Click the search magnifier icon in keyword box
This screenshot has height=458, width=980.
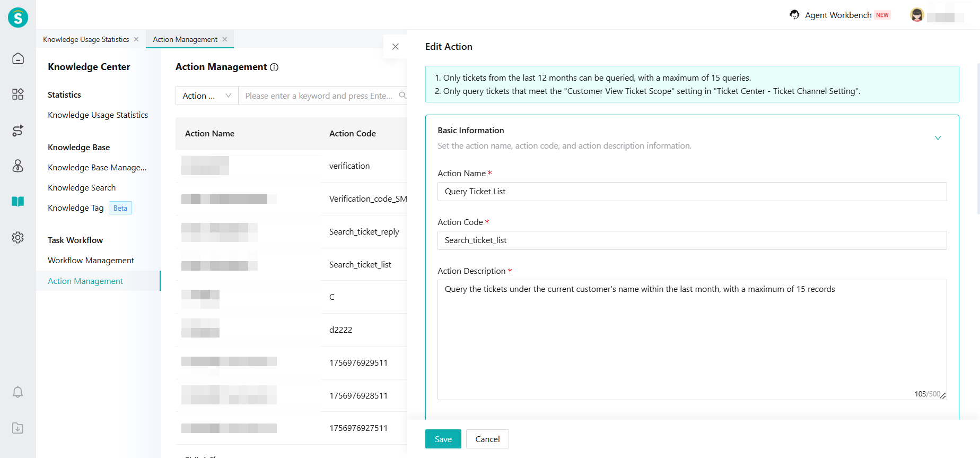pos(402,96)
